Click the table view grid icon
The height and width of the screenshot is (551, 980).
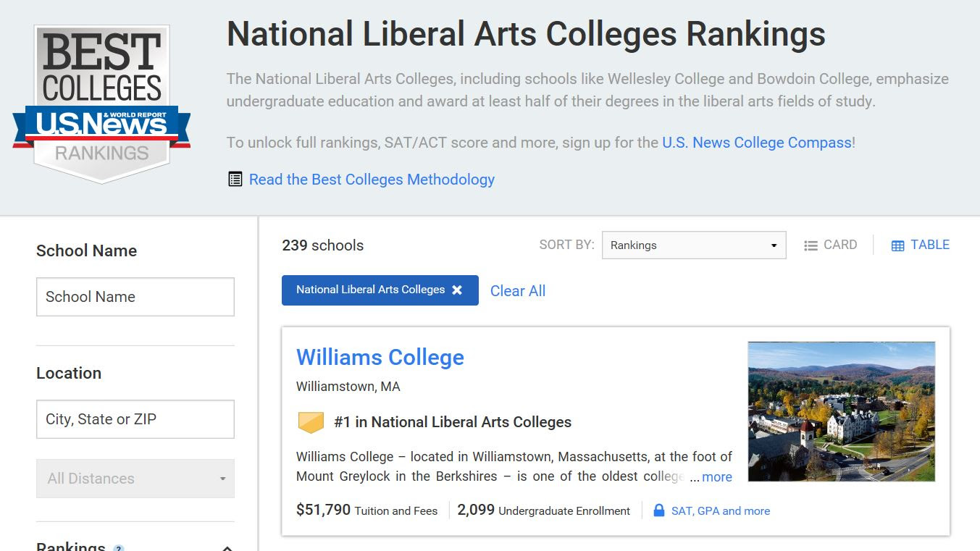(x=897, y=246)
